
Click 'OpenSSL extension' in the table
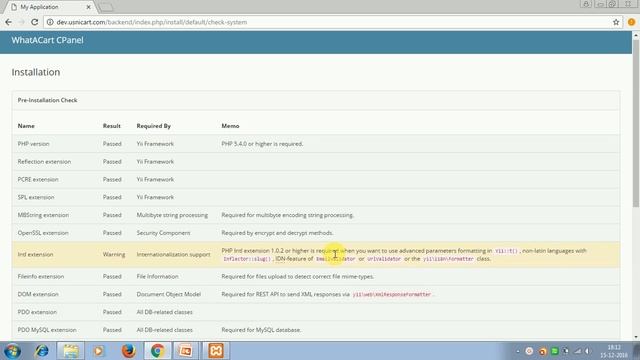(x=43, y=233)
